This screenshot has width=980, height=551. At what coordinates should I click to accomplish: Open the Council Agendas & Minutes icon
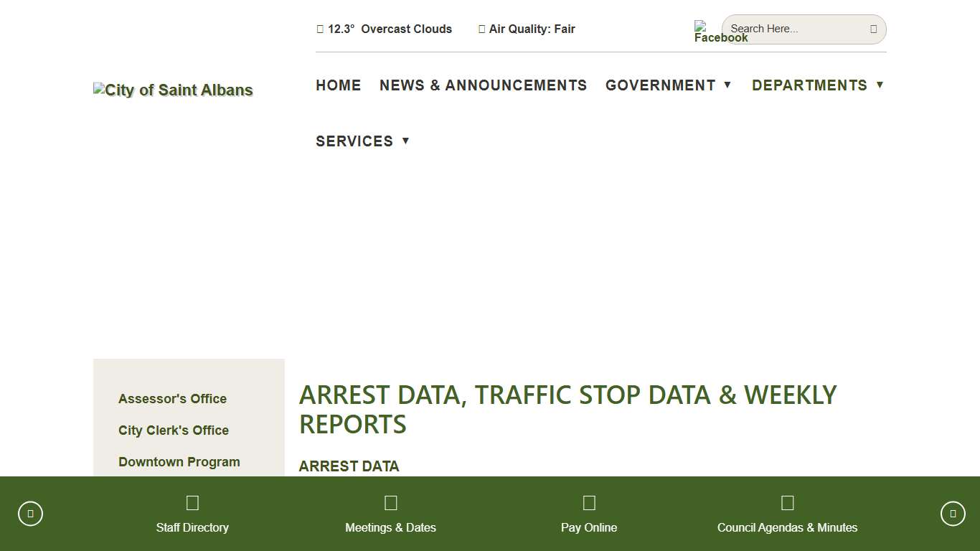[787, 502]
